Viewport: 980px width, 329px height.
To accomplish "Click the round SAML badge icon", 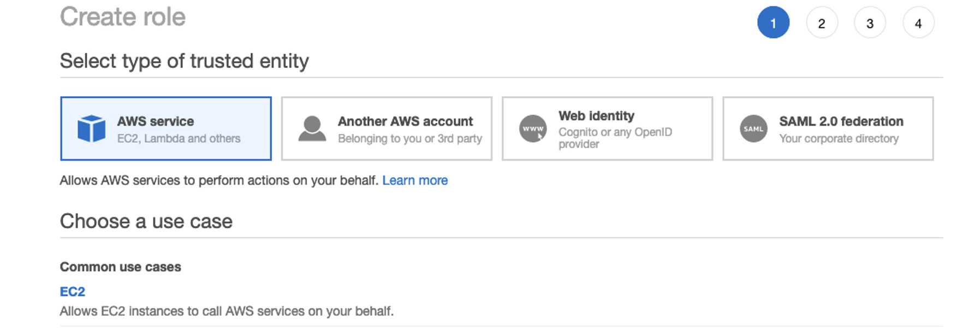I will click(x=753, y=129).
